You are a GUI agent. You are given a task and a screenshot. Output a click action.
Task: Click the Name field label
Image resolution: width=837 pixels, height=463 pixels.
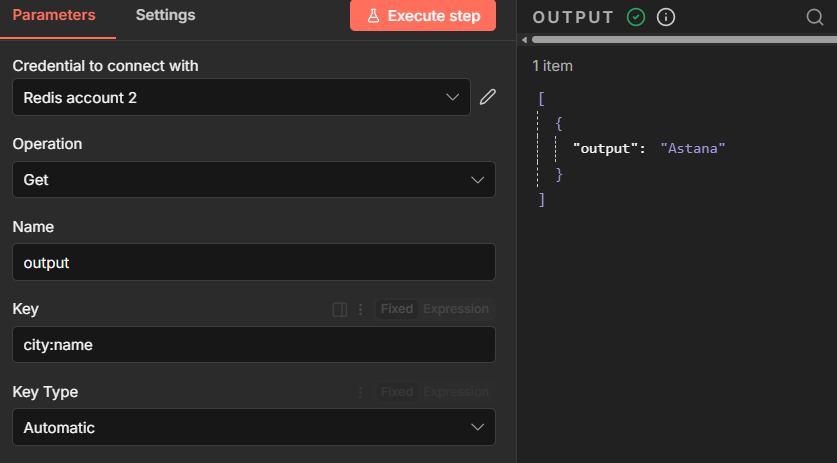pyautogui.click(x=33, y=226)
